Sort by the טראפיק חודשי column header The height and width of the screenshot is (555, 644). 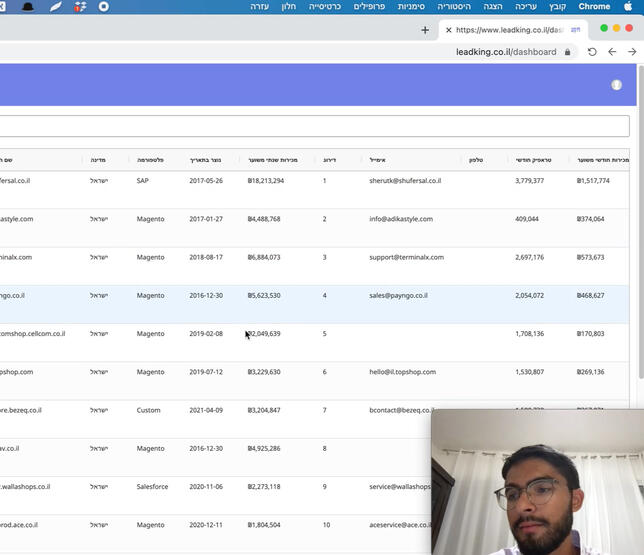coord(532,160)
